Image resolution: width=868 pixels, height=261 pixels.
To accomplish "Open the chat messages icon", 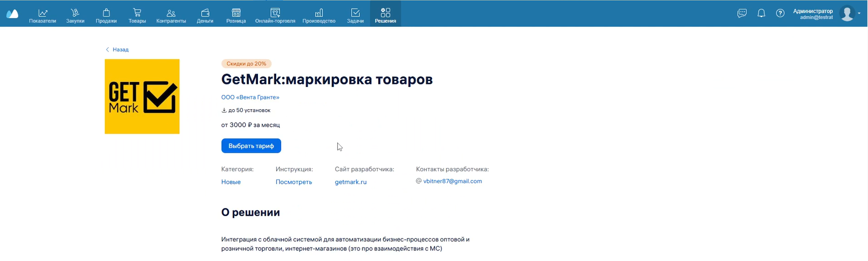I will tap(742, 13).
